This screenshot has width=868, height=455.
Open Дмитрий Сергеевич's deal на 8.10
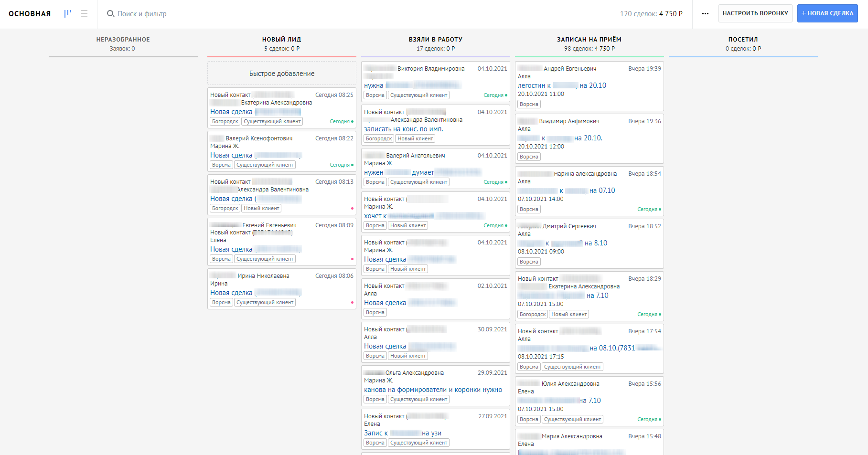pos(563,243)
